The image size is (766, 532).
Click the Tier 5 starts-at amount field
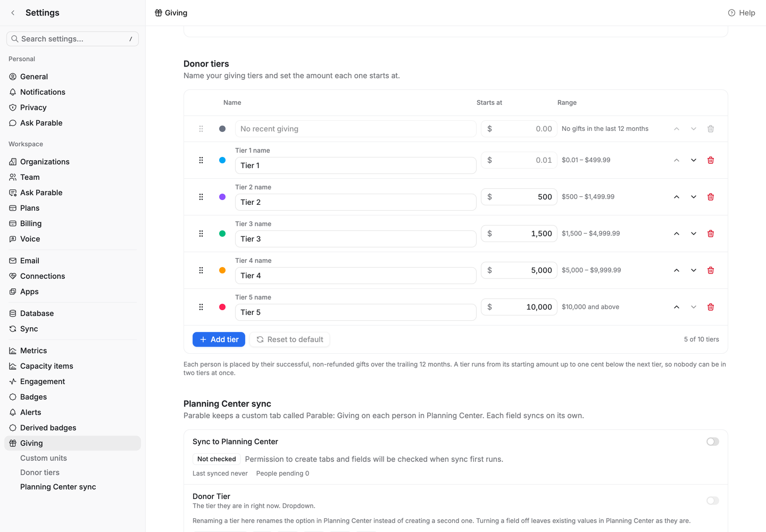coord(519,307)
